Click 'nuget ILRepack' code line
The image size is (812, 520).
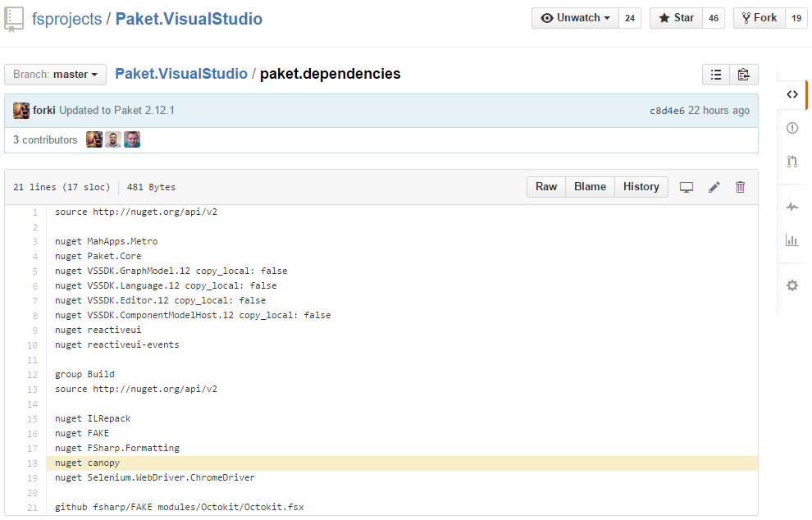point(93,418)
